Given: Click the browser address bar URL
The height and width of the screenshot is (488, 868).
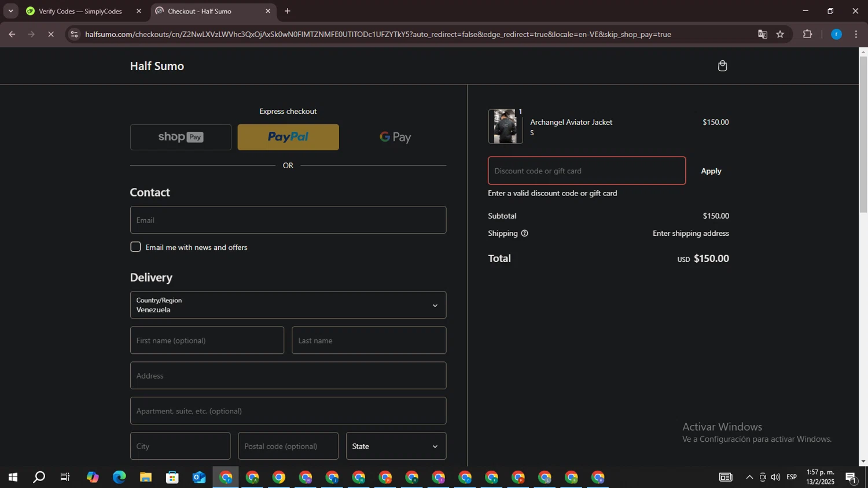Looking at the screenshot, I should point(378,34).
